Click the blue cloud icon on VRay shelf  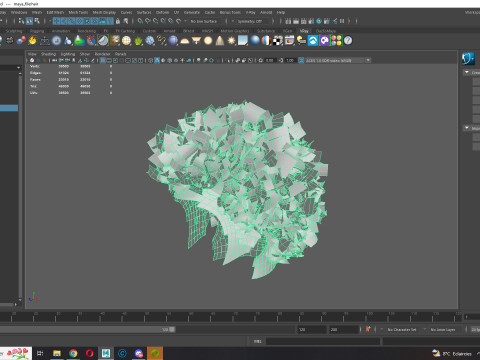click(x=313, y=41)
